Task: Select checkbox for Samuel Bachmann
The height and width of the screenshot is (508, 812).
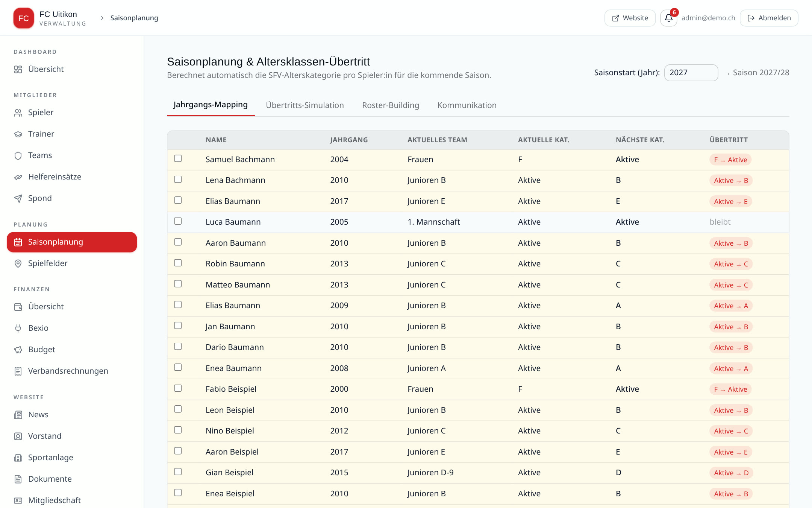Action: [178, 158]
